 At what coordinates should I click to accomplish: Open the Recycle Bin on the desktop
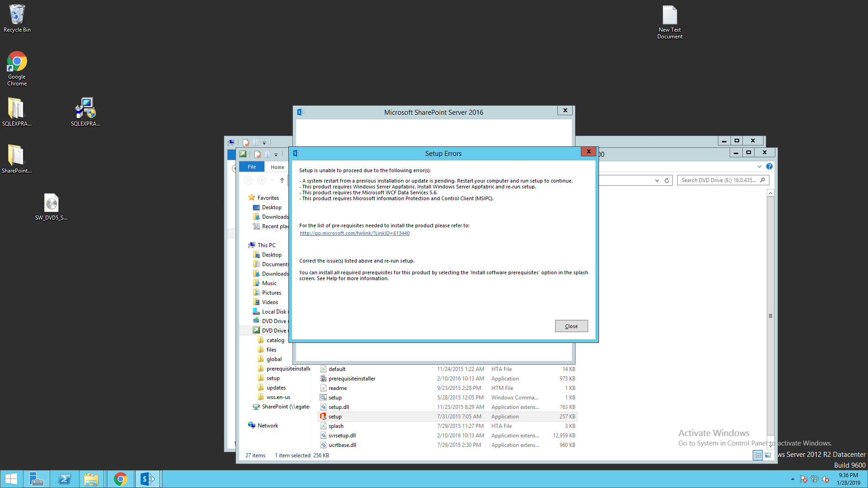pos(17,17)
